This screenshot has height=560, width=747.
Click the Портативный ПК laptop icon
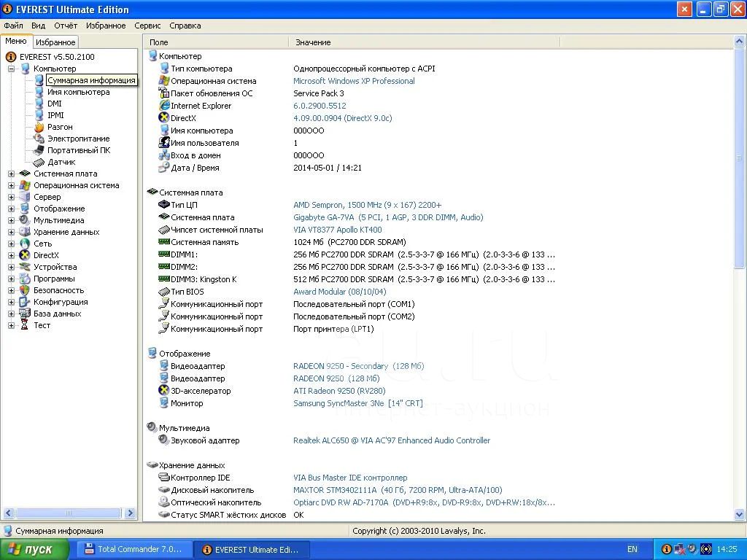click(39, 150)
